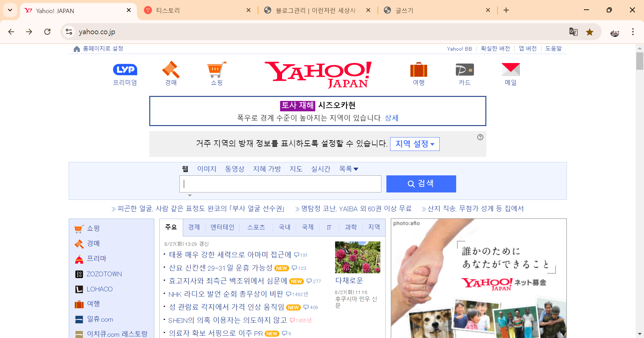Open the 확실한 버전 link

495,48
